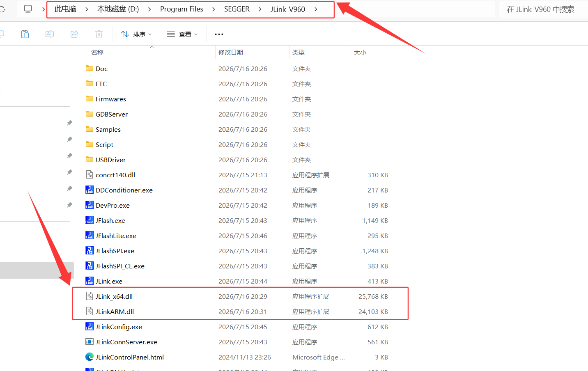Image resolution: width=588 pixels, height=371 pixels.
Task: Click the monitor icon in address bar
Action: tap(28, 9)
